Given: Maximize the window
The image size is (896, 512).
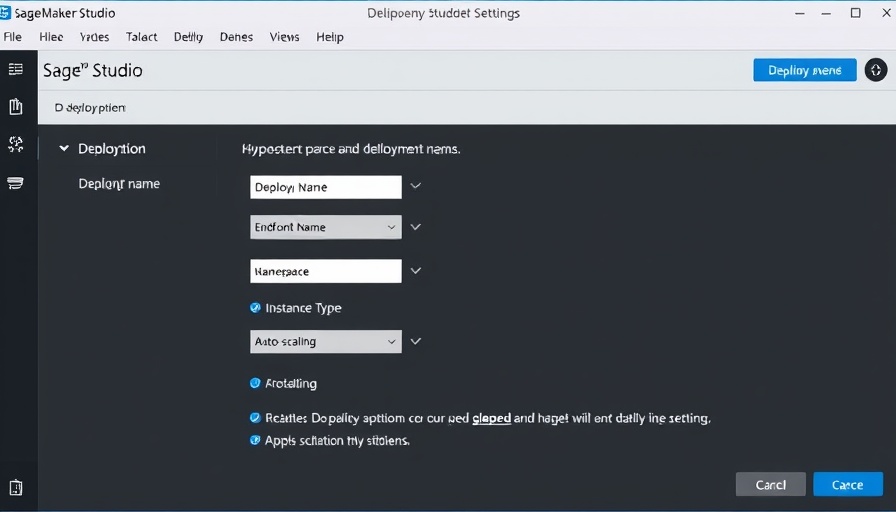Looking at the screenshot, I should pos(855,13).
